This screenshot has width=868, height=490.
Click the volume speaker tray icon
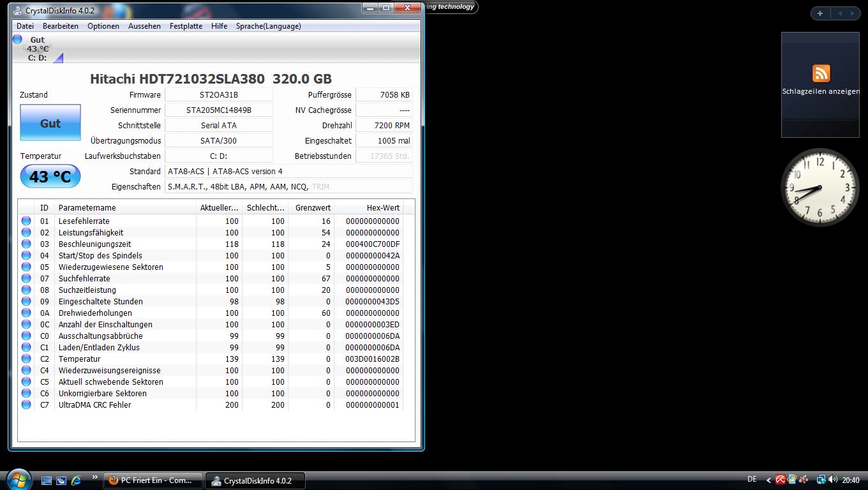coord(833,480)
